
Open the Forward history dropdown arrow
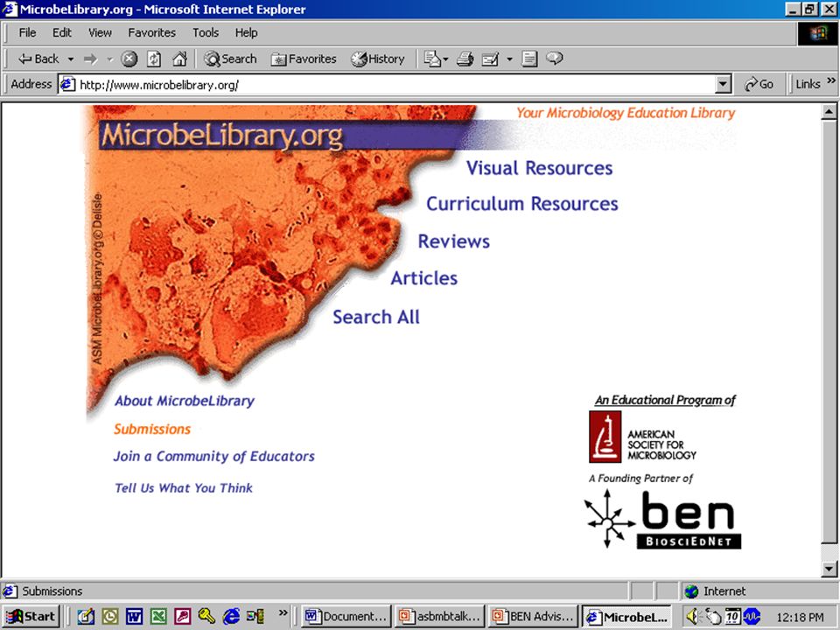pos(109,59)
